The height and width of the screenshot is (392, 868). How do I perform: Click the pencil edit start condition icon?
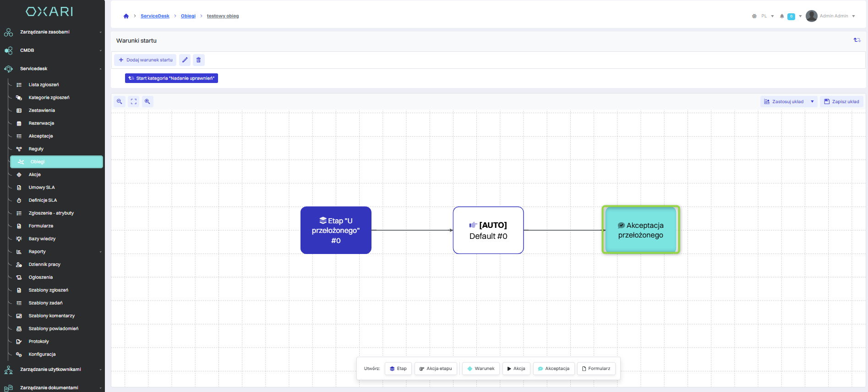(x=185, y=60)
